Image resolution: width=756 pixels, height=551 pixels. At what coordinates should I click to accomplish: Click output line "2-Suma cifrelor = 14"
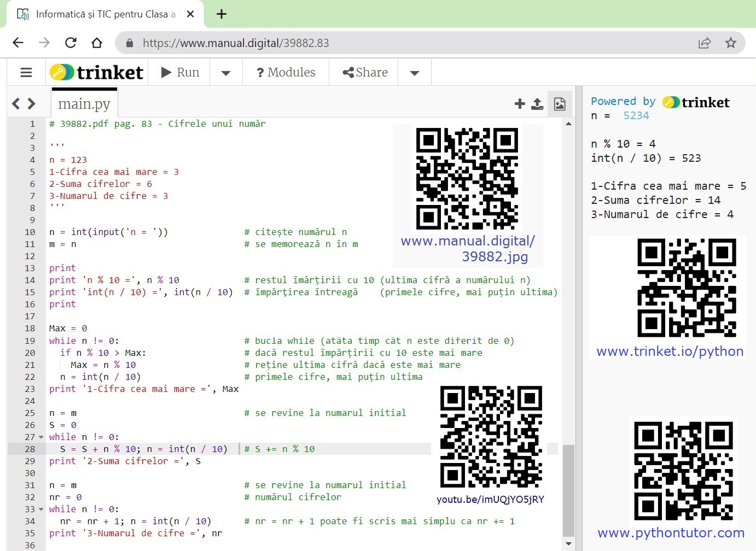click(655, 200)
